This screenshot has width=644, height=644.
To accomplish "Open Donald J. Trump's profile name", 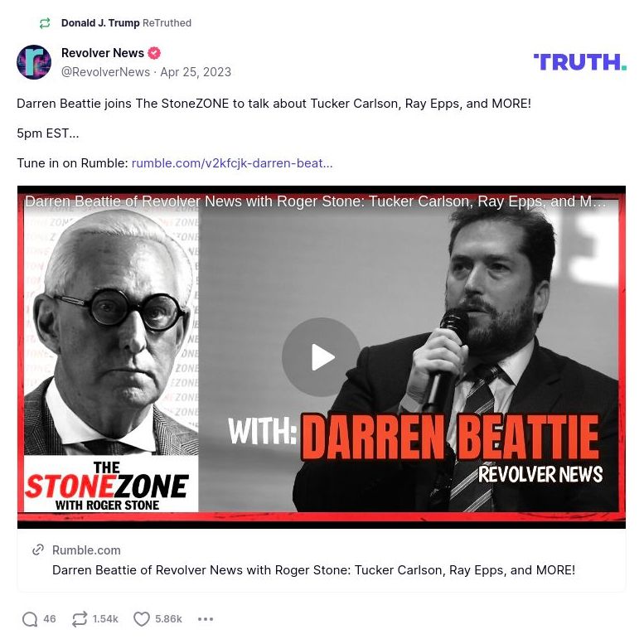I will 100,23.
